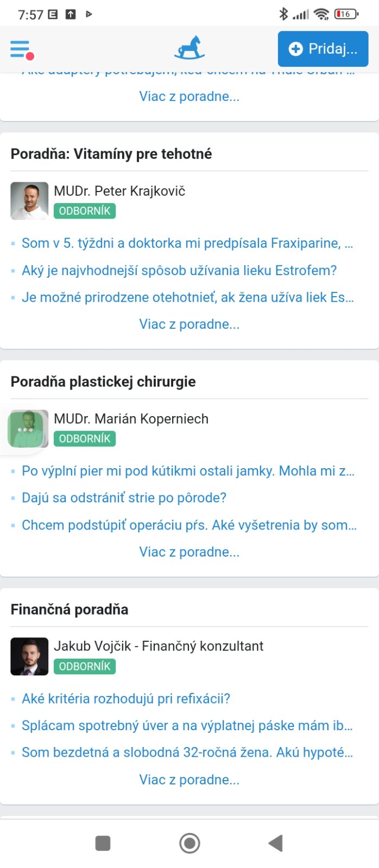
Task: Open Jakub Vojčik Finančný konzultant name
Action: click(159, 646)
